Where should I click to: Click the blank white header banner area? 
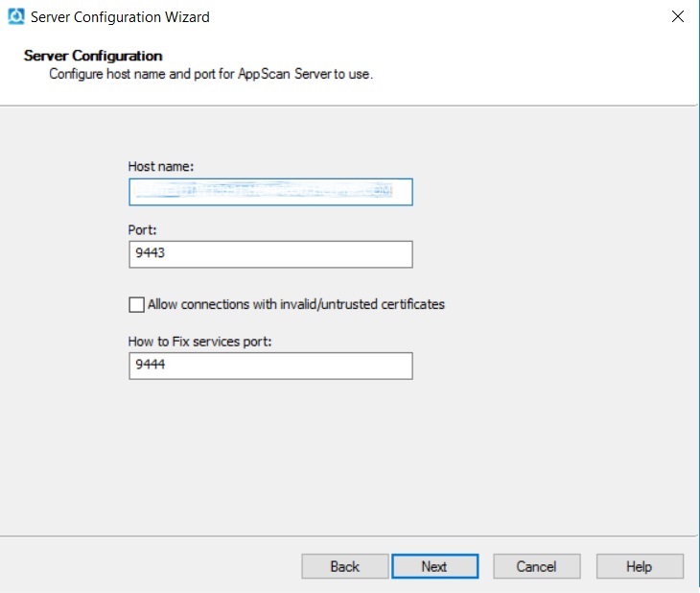point(537,67)
